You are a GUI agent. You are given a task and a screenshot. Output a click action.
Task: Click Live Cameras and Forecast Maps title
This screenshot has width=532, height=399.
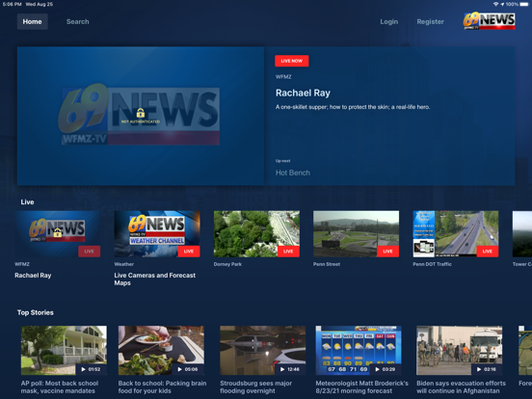pos(155,279)
